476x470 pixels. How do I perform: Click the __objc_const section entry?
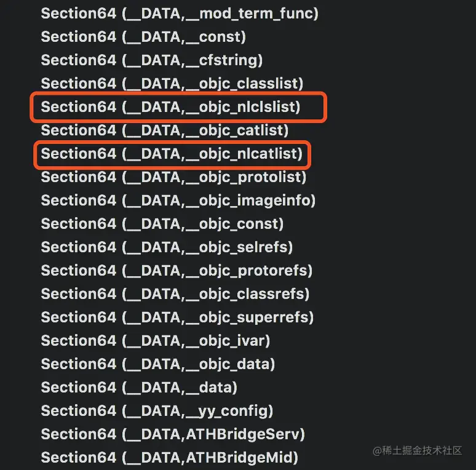point(162,224)
